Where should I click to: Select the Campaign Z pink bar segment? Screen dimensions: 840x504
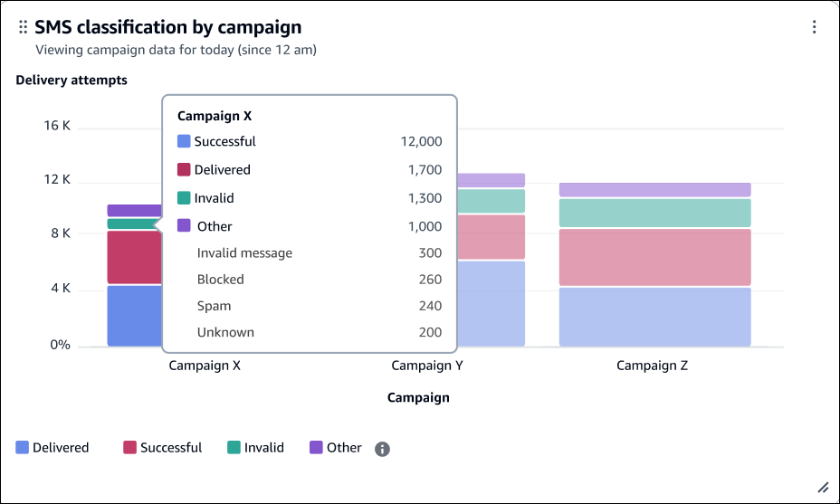(654, 257)
